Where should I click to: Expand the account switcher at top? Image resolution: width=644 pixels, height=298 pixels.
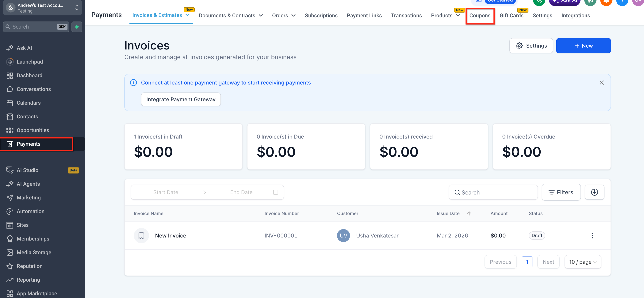coord(43,8)
